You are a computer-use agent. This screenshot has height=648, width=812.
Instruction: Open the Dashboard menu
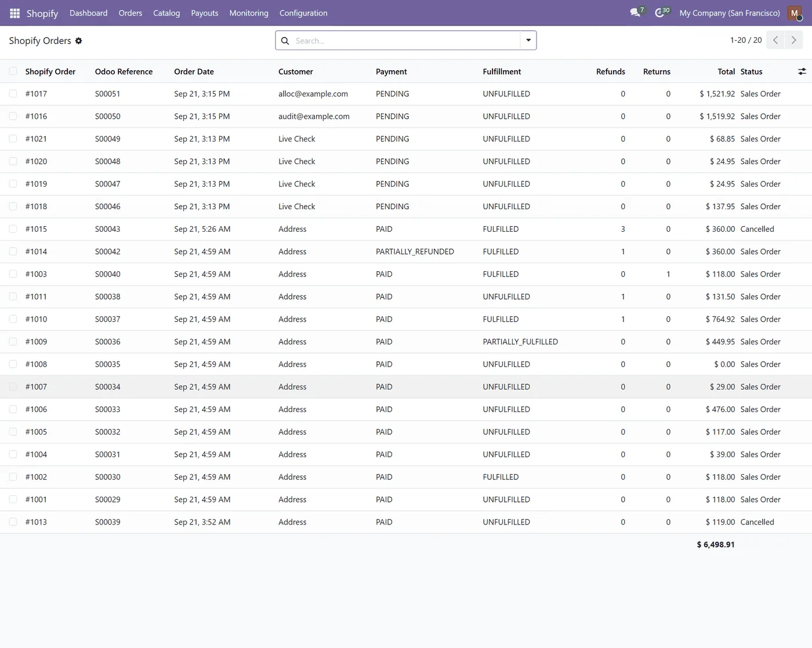click(88, 13)
